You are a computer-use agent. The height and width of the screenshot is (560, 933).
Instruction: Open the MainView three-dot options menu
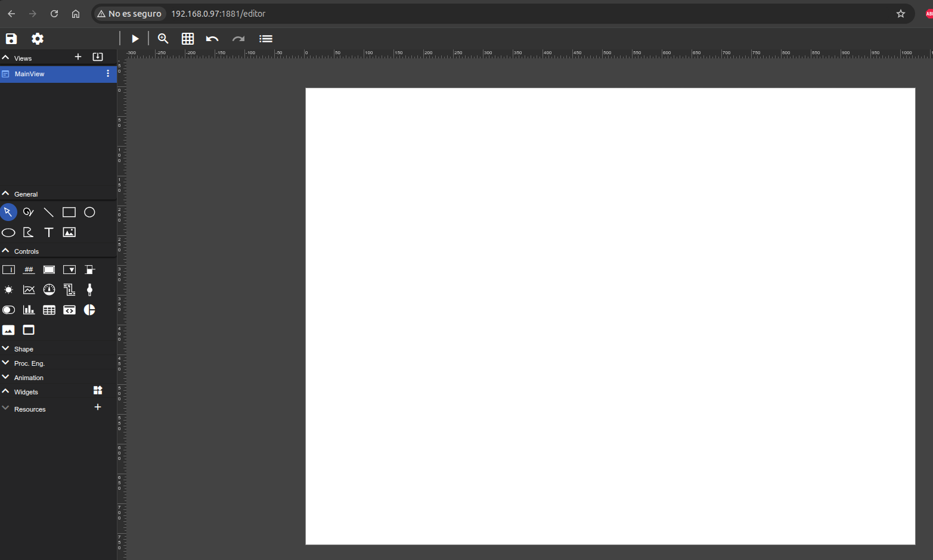pyautogui.click(x=108, y=74)
